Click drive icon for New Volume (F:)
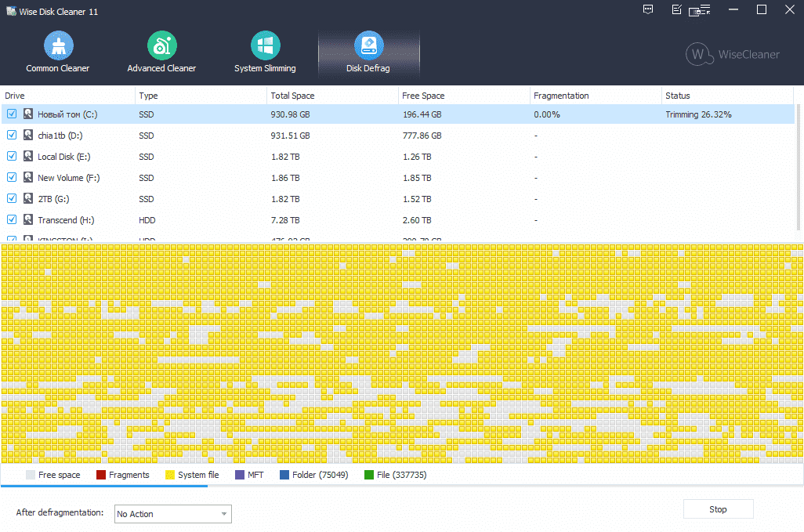This screenshot has width=804, height=532. click(x=28, y=177)
